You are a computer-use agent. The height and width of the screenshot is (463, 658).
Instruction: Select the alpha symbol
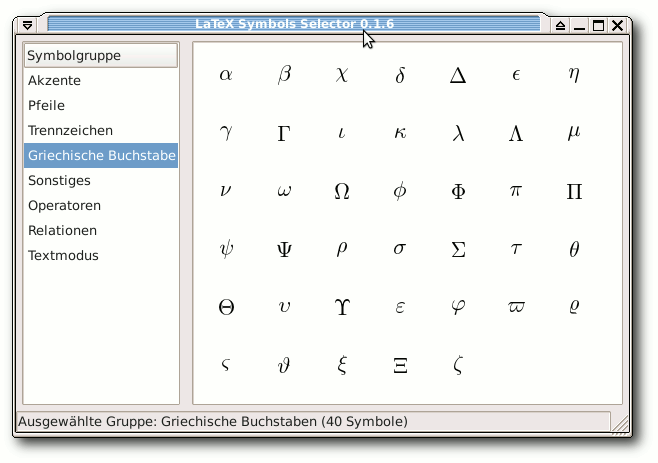(x=226, y=75)
